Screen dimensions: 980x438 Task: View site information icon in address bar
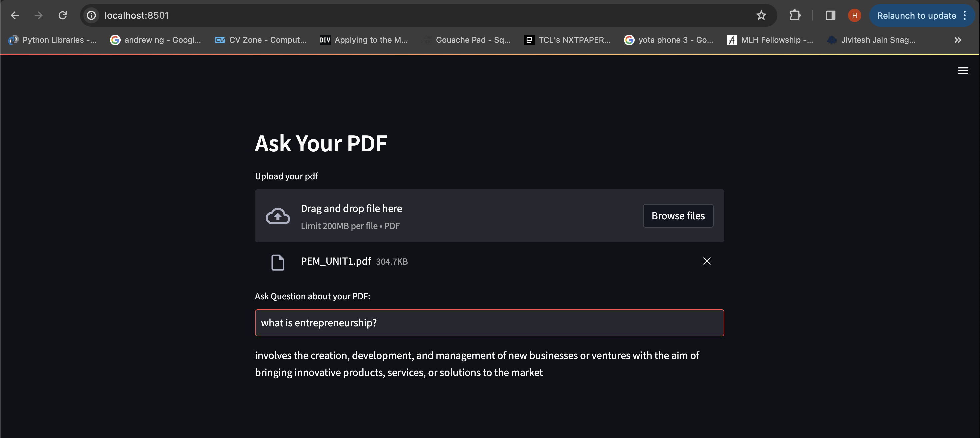[x=91, y=15]
